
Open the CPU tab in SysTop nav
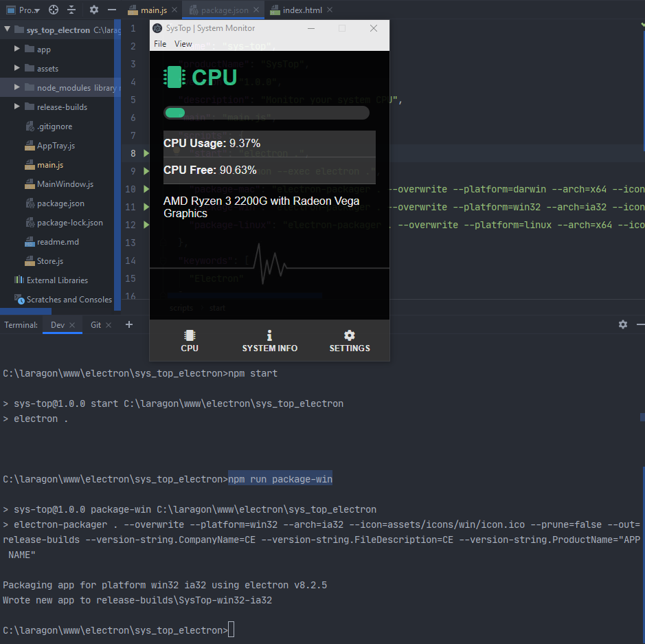pyautogui.click(x=190, y=341)
